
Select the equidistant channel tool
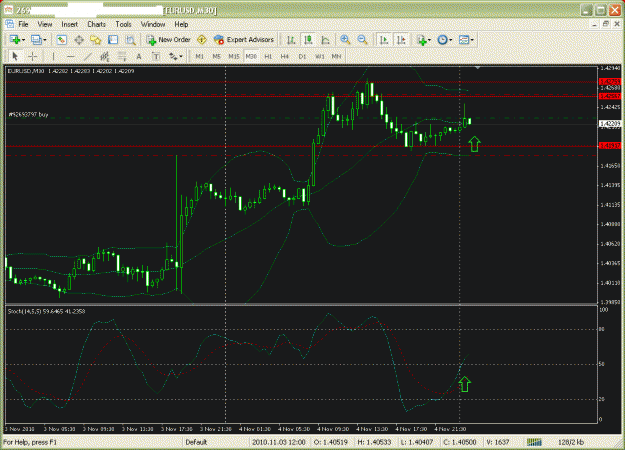click(x=104, y=57)
